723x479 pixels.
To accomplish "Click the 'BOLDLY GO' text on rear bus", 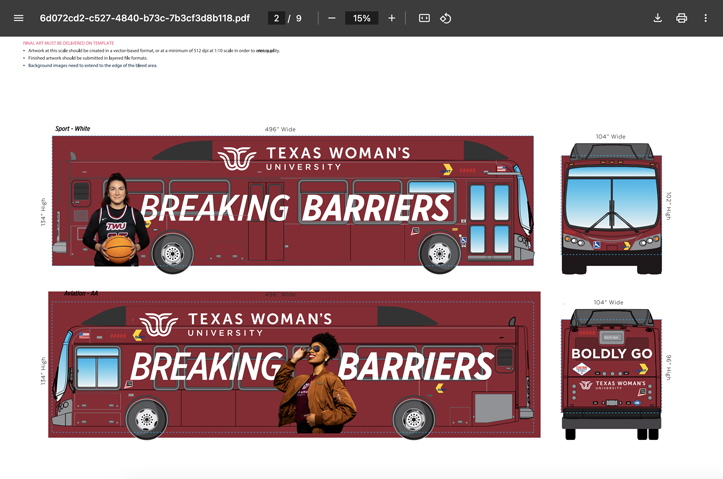I will point(611,354).
